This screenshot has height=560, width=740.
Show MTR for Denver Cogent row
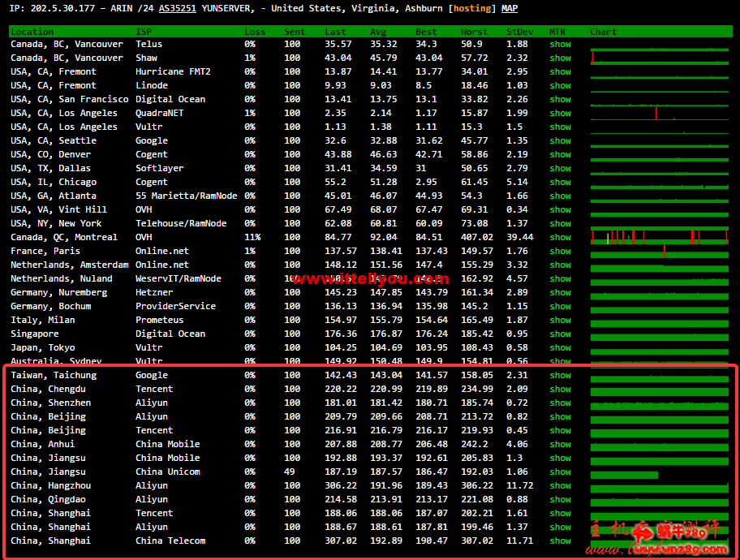tap(560, 154)
